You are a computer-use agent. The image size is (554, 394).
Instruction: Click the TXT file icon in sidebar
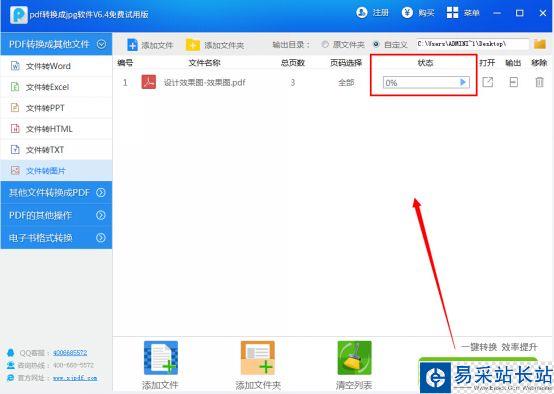tap(15, 150)
